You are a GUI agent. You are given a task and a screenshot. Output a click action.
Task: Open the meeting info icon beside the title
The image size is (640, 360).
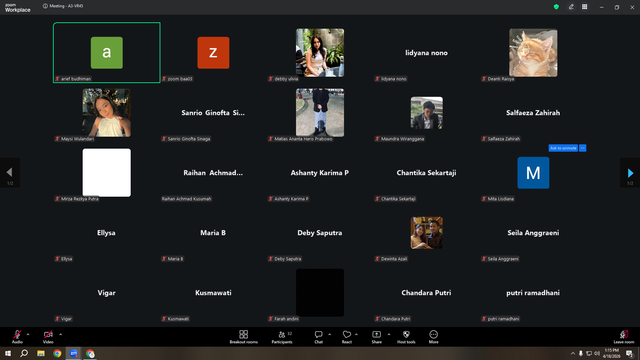coord(45,6)
